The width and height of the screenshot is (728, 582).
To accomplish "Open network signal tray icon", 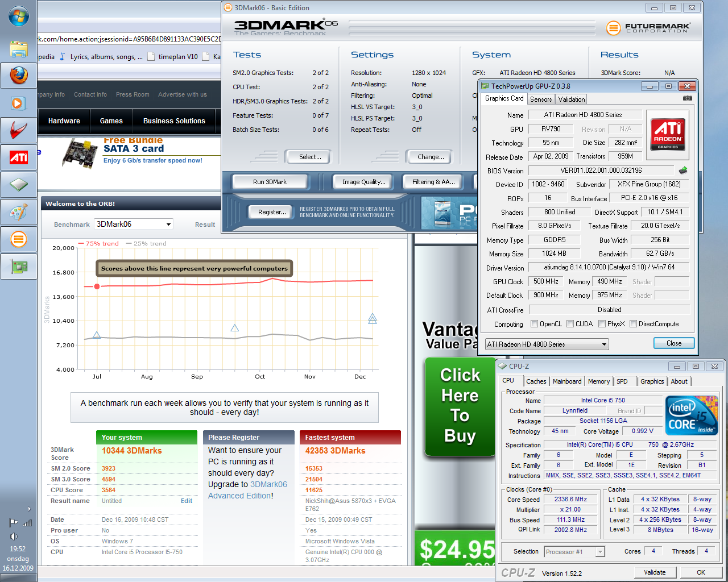I will click(x=27, y=523).
